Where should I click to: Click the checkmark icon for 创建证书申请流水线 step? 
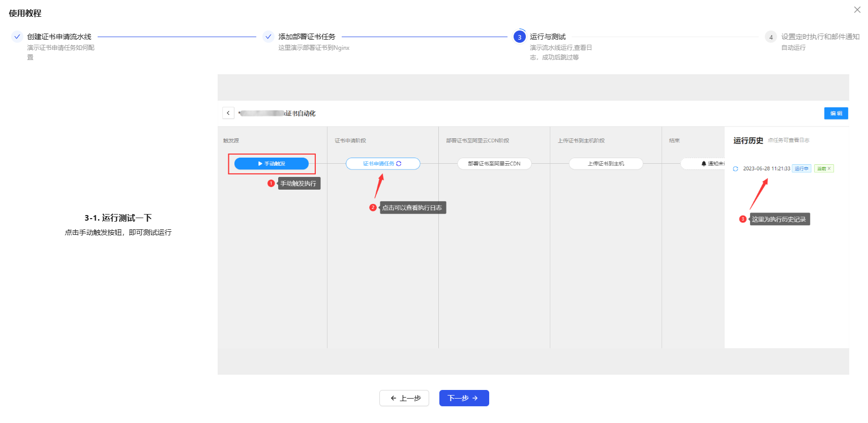(x=17, y=37)
